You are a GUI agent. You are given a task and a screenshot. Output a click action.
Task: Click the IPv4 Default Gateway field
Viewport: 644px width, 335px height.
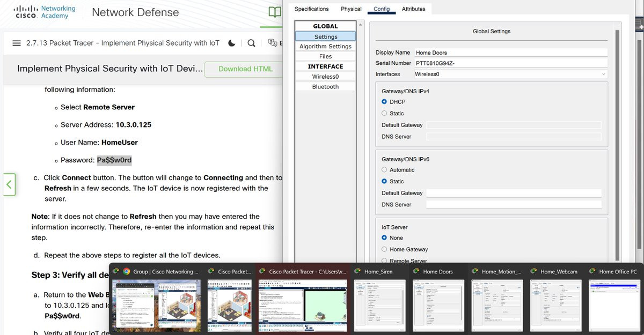(514, 125)
